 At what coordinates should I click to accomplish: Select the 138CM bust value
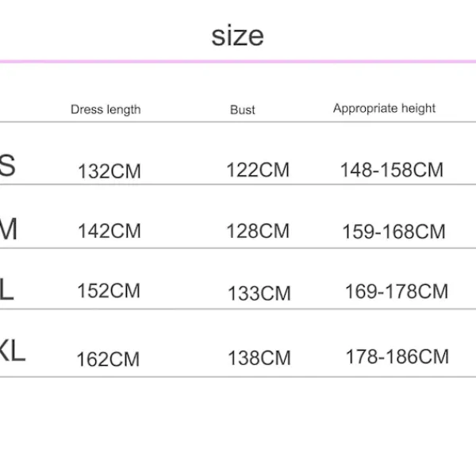259,358
